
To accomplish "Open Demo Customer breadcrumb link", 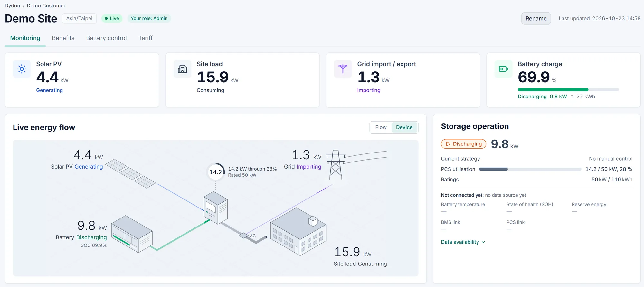I will pyautogui.click(x=46, y=5).
